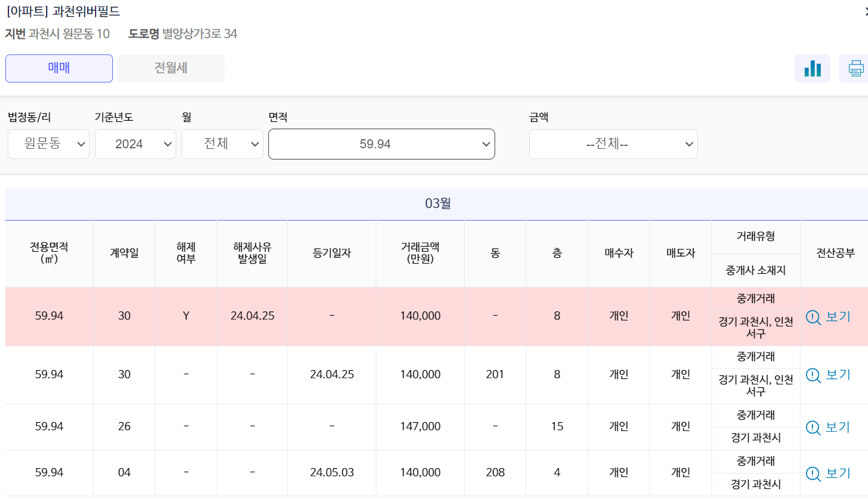View 전산공부 for 동 201 row
This screenshot has height=501, width=868.
pyautogui.click(x=828, y=375)
